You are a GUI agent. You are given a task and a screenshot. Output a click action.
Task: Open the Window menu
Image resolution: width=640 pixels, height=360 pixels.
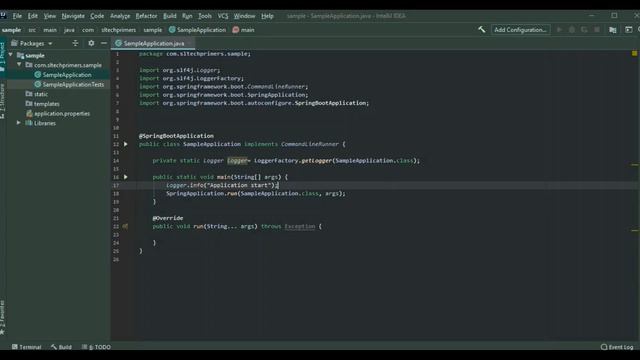[x=244, y=16]
